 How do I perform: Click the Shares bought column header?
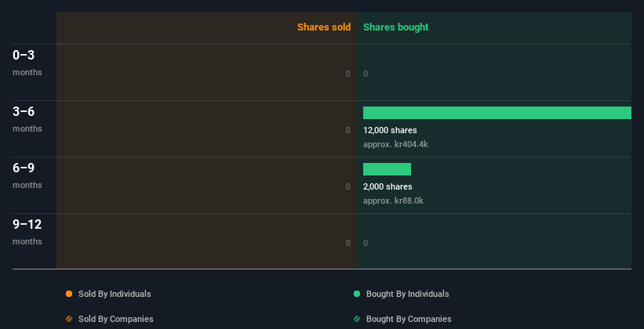[395, 27]
